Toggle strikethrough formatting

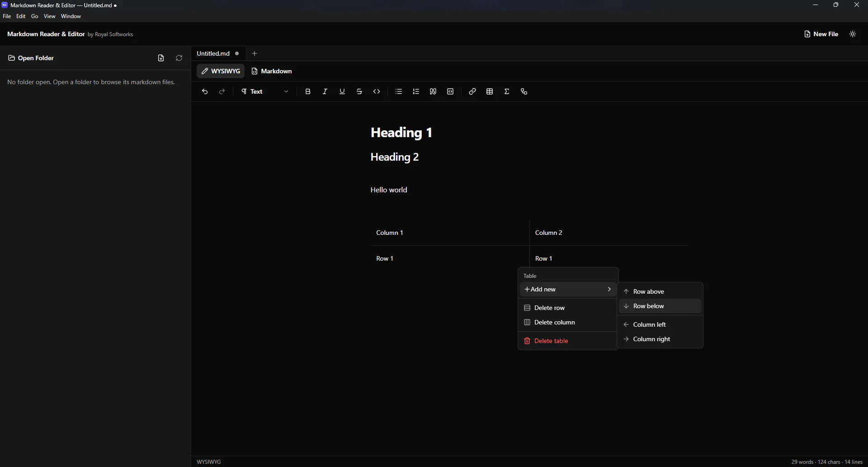tap(359, 91)
